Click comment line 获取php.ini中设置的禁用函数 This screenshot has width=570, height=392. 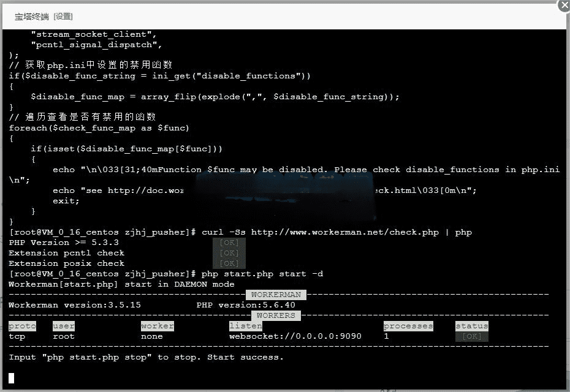pos(91,65)
